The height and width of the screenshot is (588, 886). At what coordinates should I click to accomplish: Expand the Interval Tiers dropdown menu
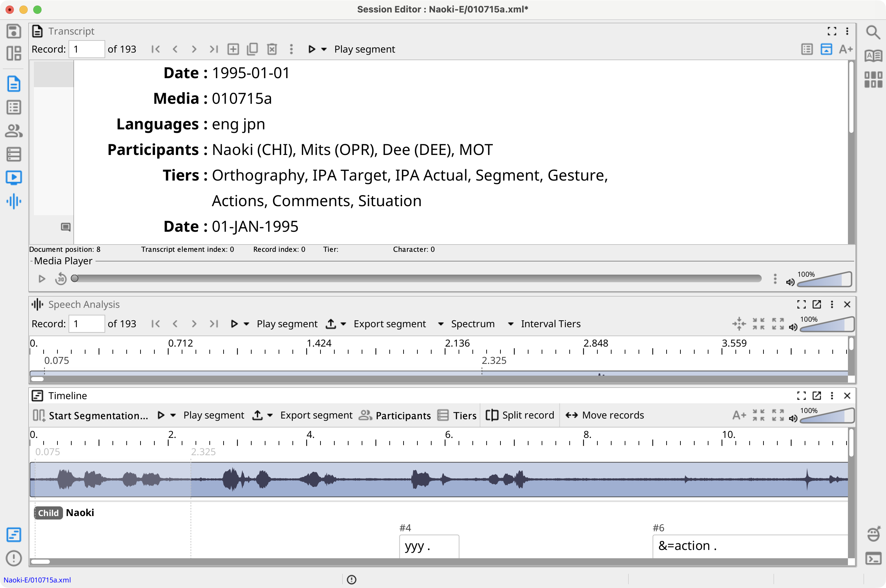point(511,324)
